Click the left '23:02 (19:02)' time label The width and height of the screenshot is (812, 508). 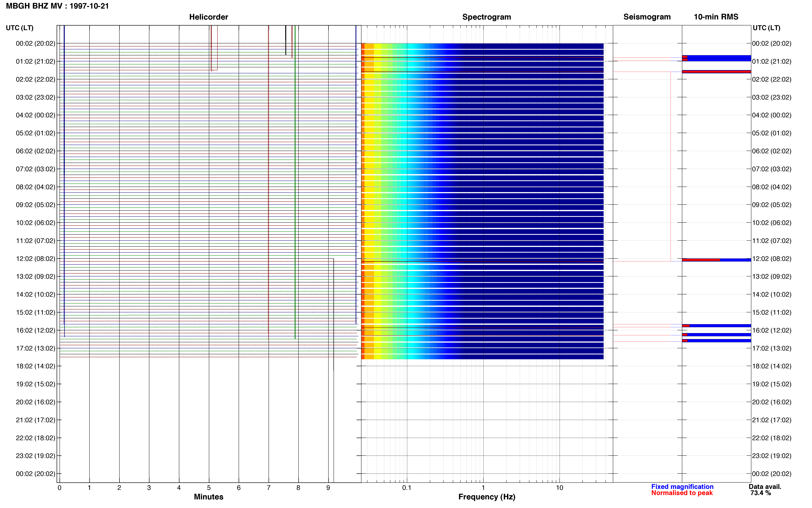click(36, 456)
